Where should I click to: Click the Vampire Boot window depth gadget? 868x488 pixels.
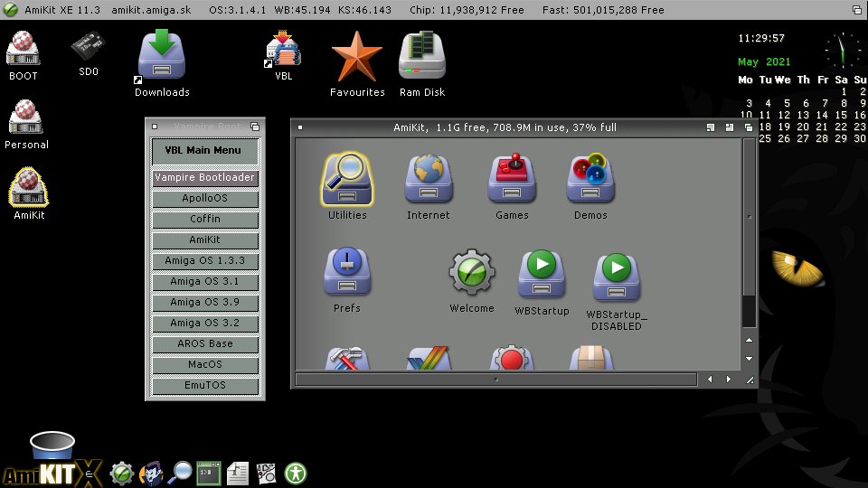(x=255, y=127)
